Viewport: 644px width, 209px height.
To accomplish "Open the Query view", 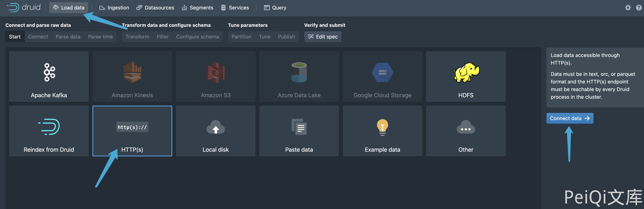I will (275, 8).
